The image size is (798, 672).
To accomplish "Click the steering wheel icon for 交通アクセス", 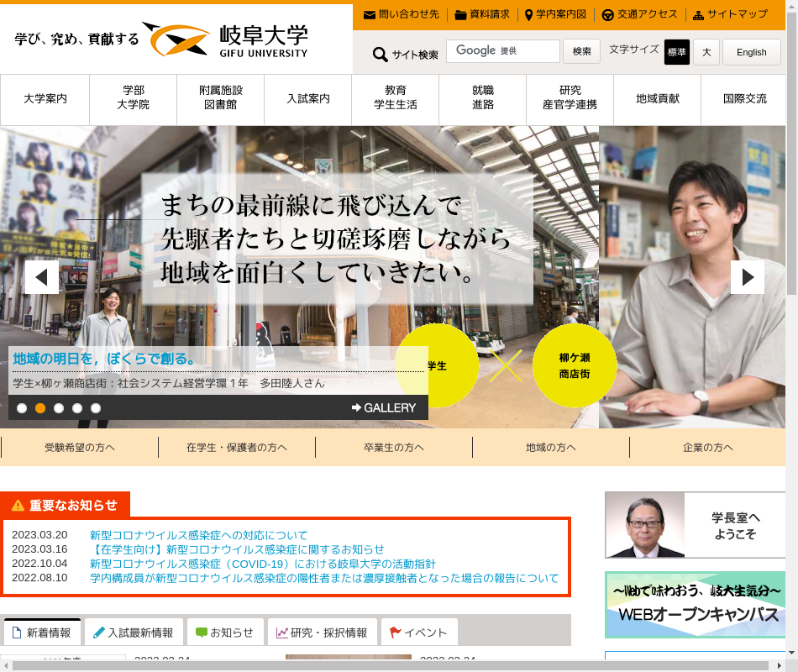I will click(x=607, y=15).
